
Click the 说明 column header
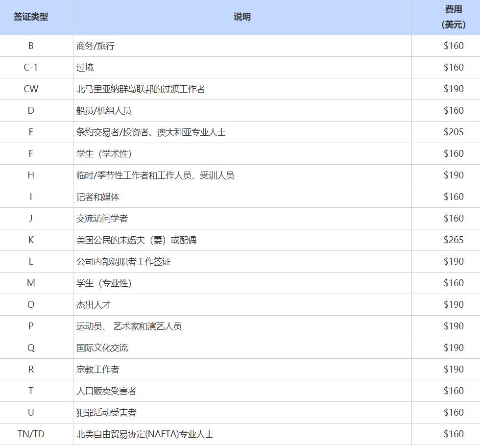[x=242, y=17]
